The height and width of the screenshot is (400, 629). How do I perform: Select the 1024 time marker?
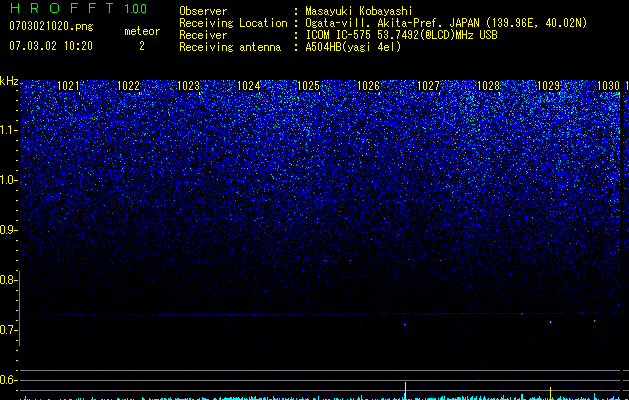pos(248,86)
